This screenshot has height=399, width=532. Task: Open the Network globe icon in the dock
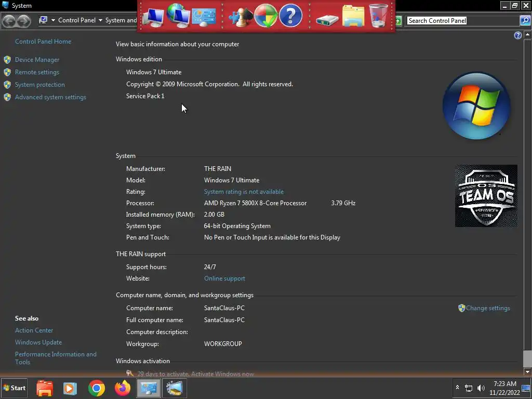coord(178,15)
